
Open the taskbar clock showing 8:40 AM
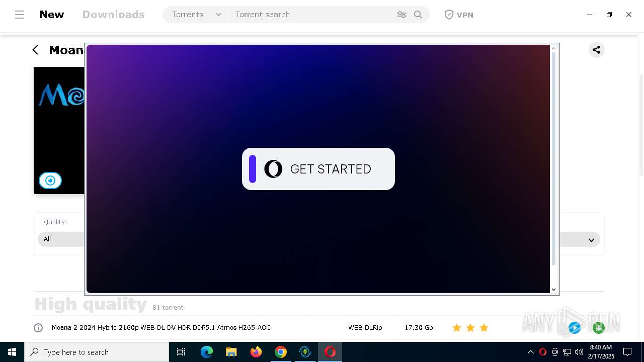tap(601, 352)
